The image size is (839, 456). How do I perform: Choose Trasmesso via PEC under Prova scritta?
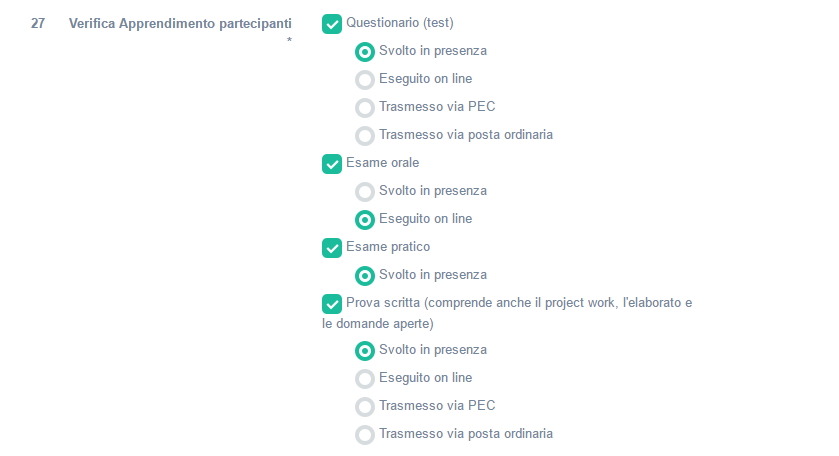(365, 407)
